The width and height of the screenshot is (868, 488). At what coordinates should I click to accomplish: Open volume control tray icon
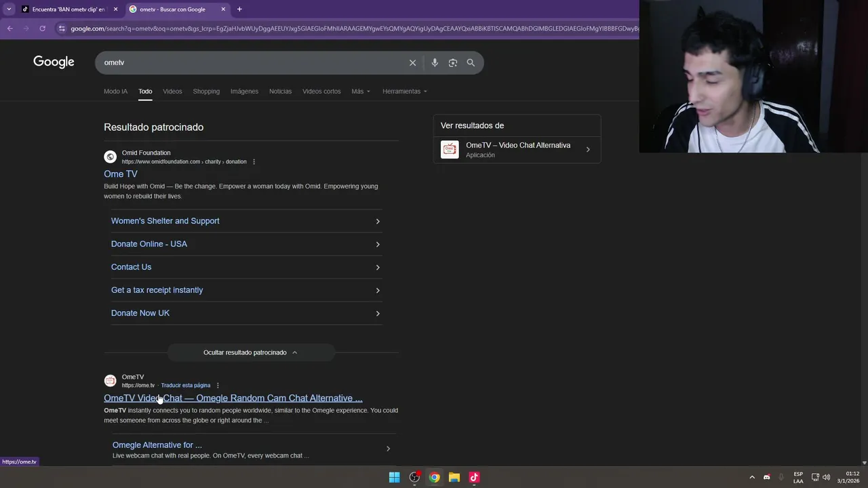pyautogui.click(x=826, y=477)
